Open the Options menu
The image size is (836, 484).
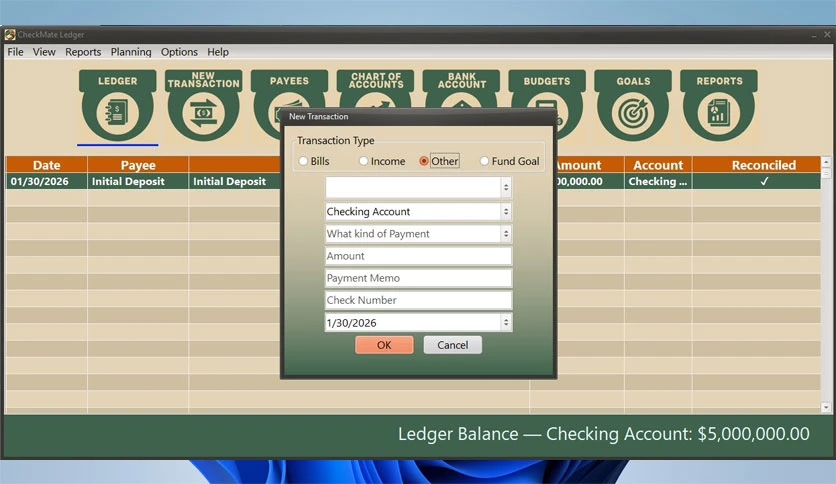coord(179,52)
